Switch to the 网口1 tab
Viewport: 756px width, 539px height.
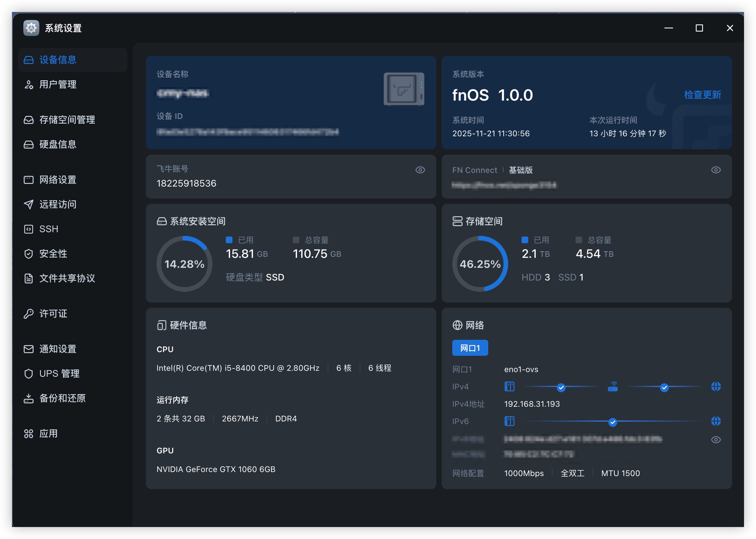470,348
